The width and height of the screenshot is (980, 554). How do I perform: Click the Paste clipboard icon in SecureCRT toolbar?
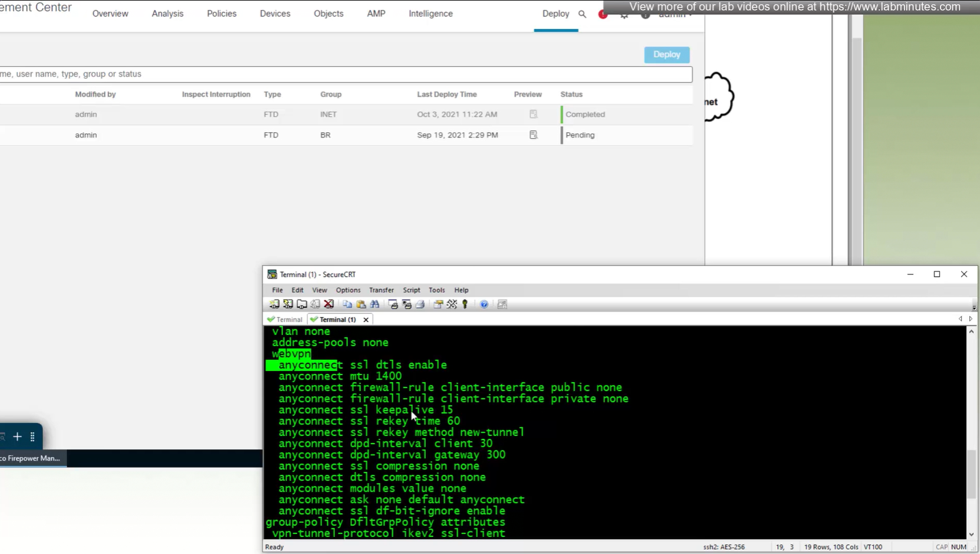[x=361, y=304]
